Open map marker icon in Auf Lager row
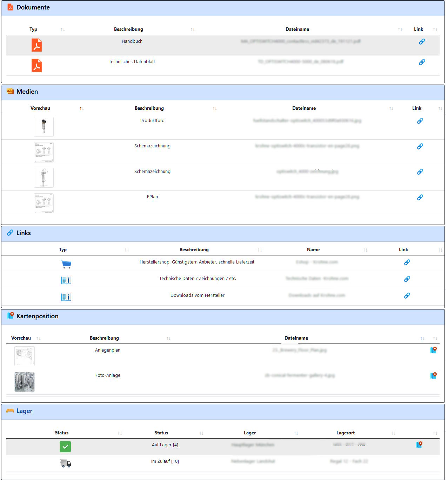Image resolution: width=448 pixels, height=480 pixels. click(419, 445)
